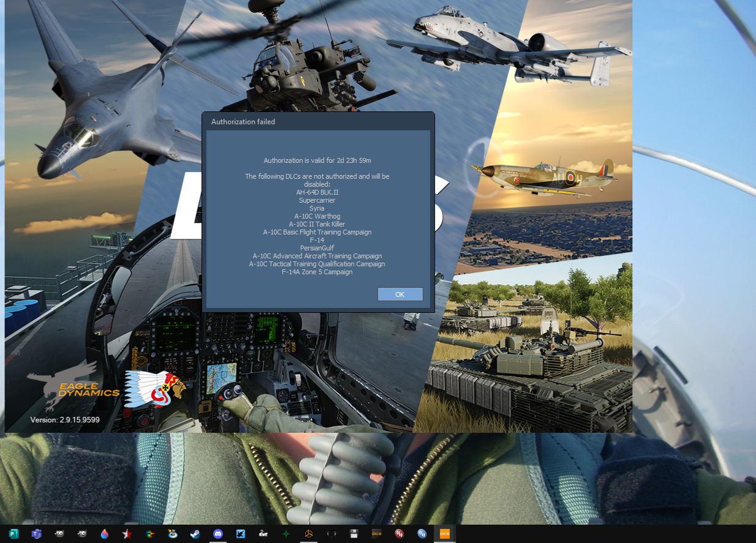The width and height of the screenshot is (756, 543).
Task: Open Microsoft Publisher from the taskbar
Action: 13,534
